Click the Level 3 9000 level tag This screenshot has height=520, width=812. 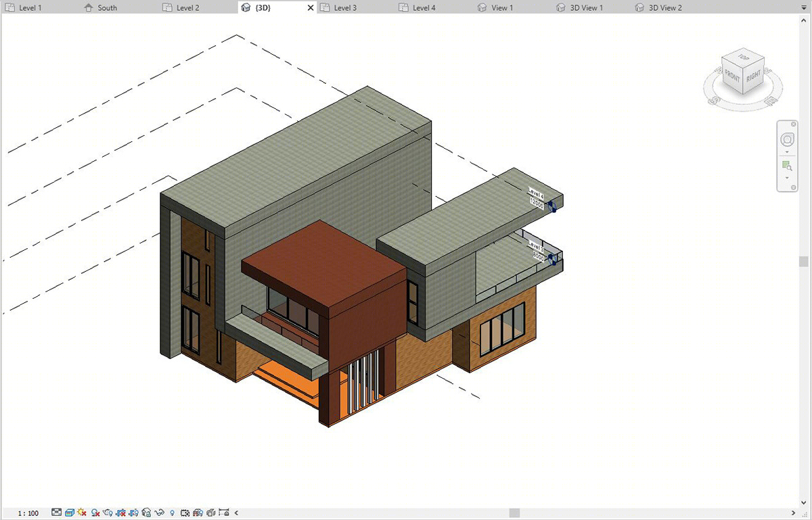[537, 250]
